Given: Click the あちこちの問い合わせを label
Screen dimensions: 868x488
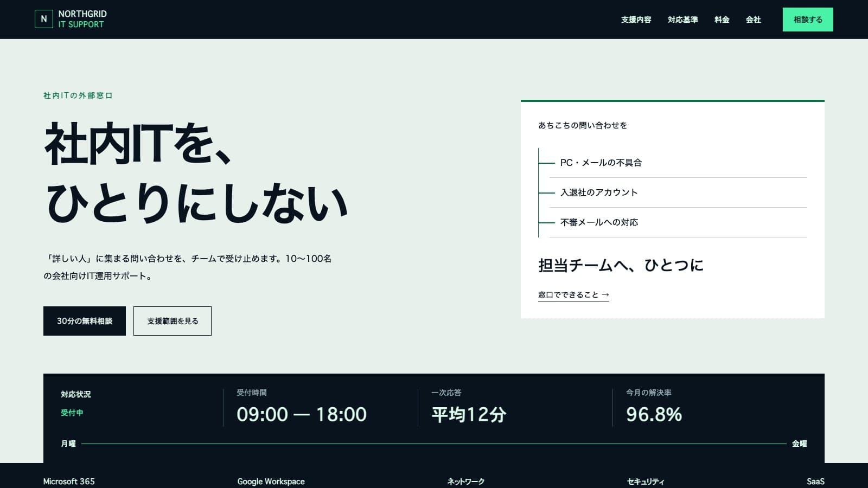Looking at the screenshot, I should (583, 125).
